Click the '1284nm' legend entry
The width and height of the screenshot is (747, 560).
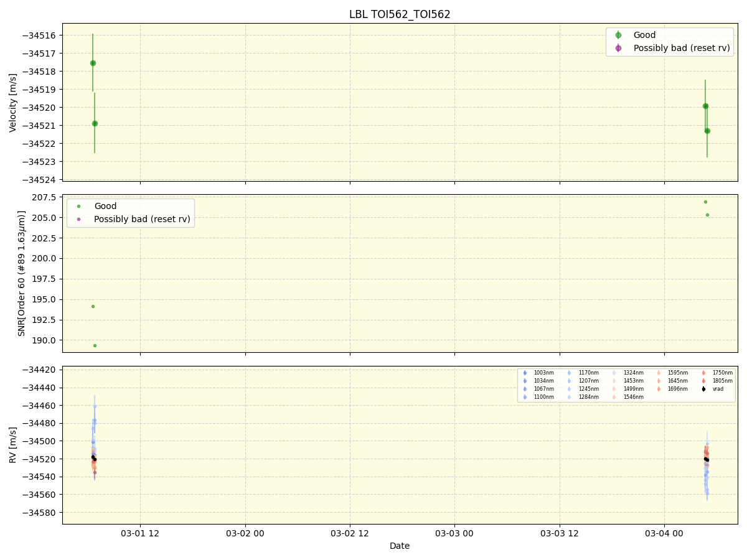589,397
